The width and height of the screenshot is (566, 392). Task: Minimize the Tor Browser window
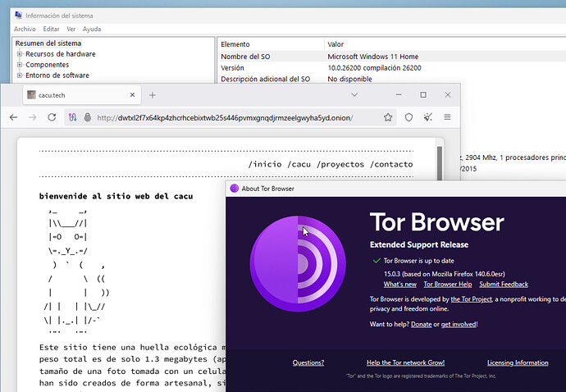coord(399,94)
